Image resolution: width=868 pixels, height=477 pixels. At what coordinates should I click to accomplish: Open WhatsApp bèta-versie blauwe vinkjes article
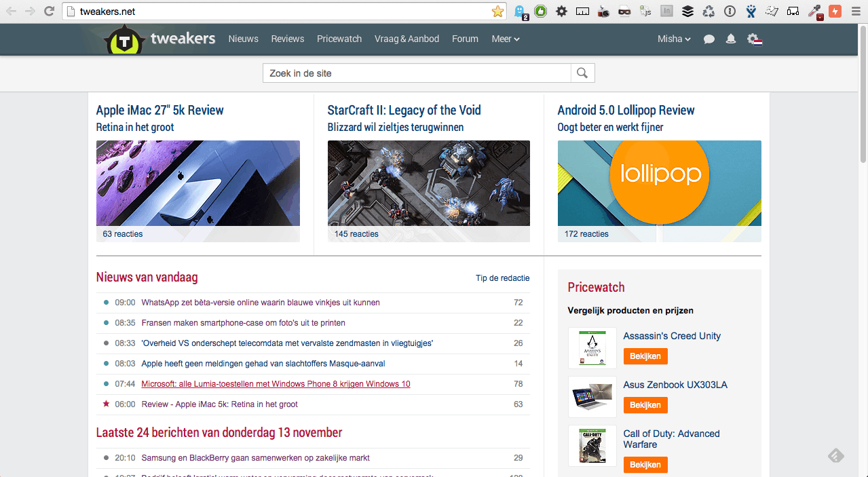click(261, 303)
